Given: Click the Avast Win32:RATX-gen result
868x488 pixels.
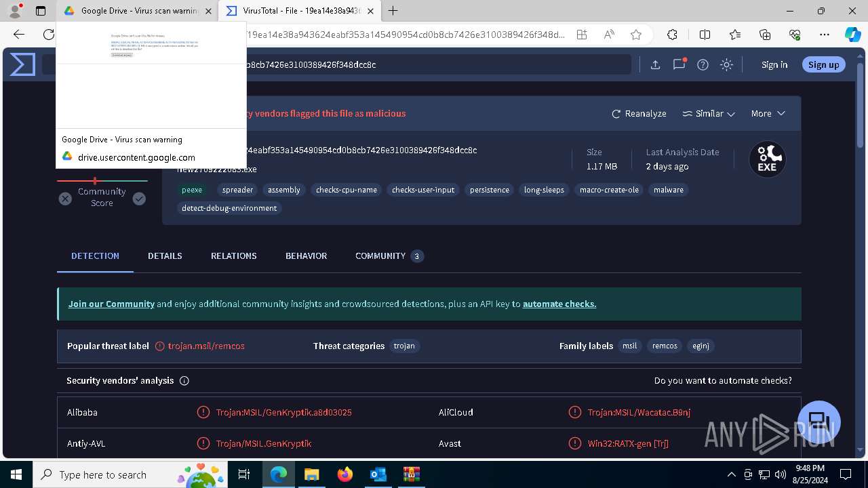Looking at the screenshot, I should tap(628, 444).
